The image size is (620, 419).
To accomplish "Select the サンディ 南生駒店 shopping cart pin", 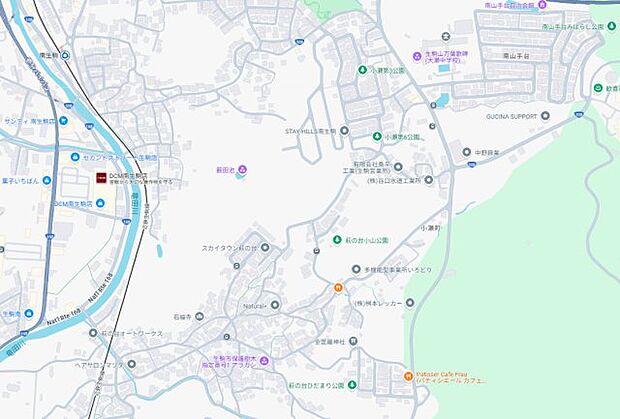I will pos(63,119).
